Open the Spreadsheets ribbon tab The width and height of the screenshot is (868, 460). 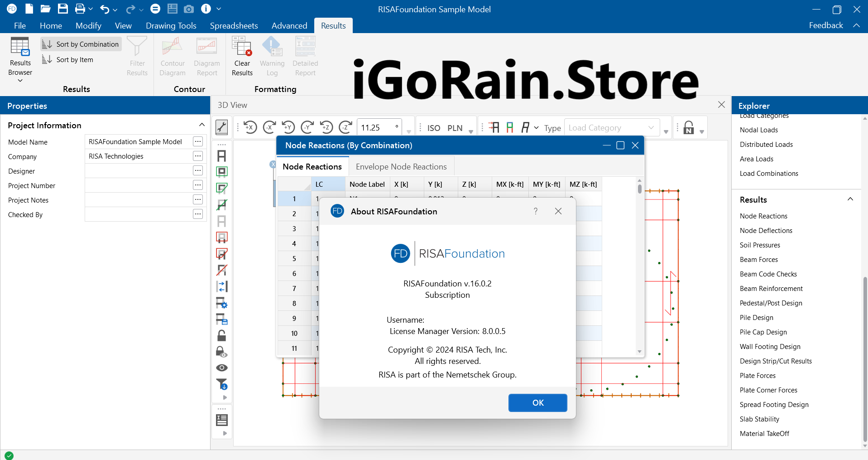tap(234, 25)
